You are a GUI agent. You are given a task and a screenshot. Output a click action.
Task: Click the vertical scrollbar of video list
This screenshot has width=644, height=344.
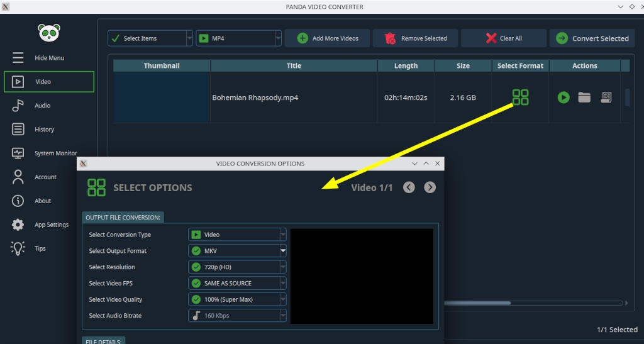pyautogui.click(x=627, y=97)
